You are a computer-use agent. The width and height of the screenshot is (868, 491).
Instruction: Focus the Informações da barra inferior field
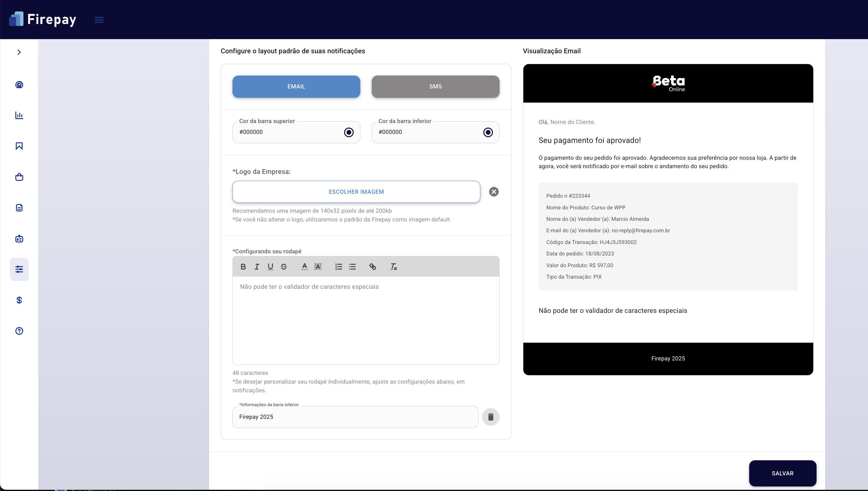[355, 417]
